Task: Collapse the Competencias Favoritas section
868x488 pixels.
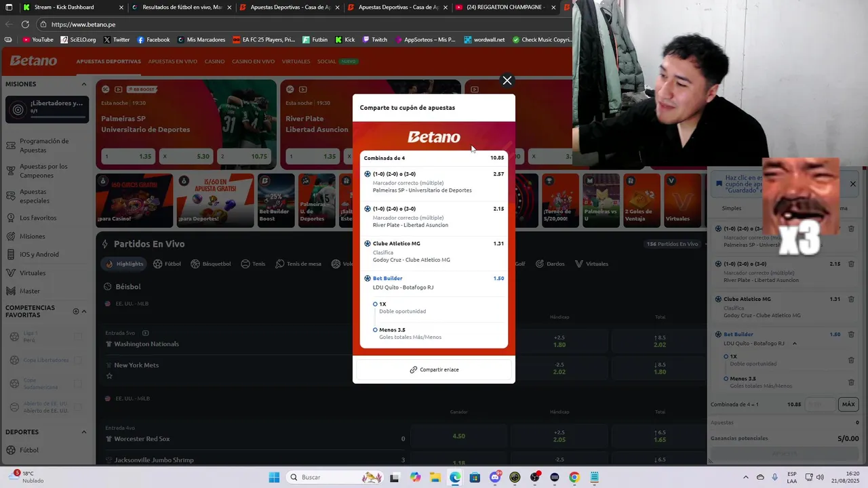Action: coord(84,311)
